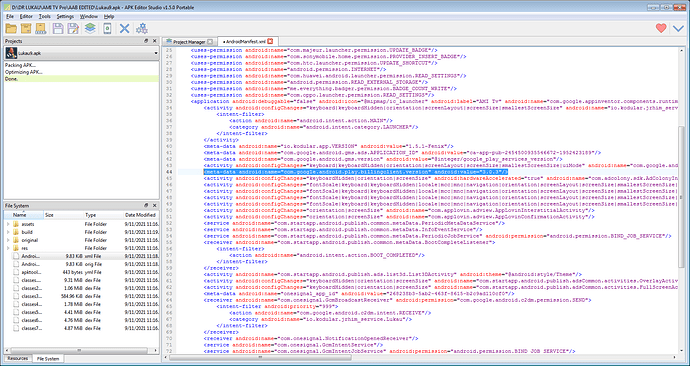This screenshot has width=690, height=366.
Task: Select the 1.78 MiB dex file
Action: pyautogui.click(x=81, y=304)
